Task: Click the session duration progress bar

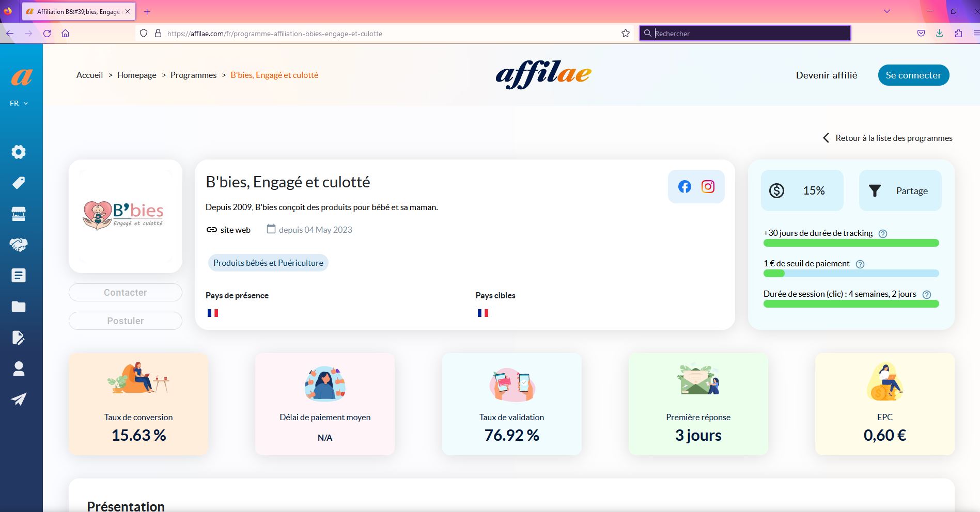Action: (x=851, y=304)
